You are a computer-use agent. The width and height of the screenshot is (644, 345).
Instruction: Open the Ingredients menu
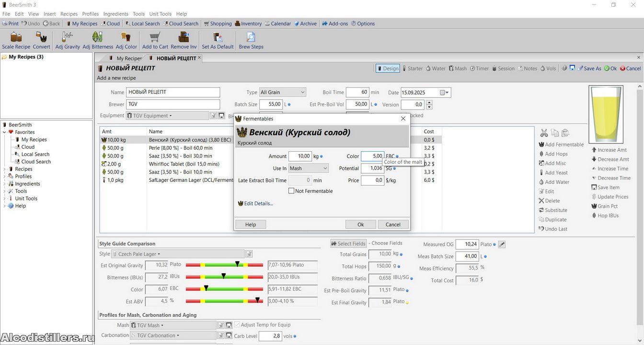pyautogui.click(x=115, y=14)
